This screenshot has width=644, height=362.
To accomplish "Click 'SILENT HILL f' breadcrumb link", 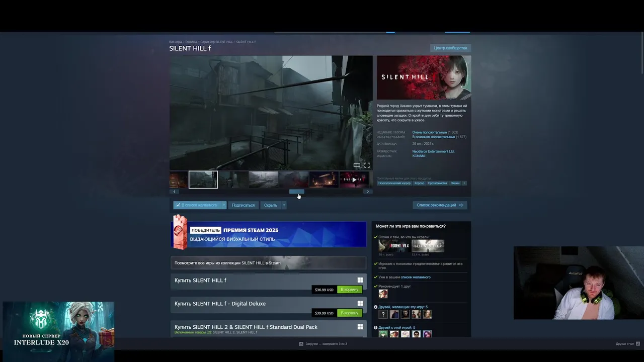I will click(x=246, y=42).
